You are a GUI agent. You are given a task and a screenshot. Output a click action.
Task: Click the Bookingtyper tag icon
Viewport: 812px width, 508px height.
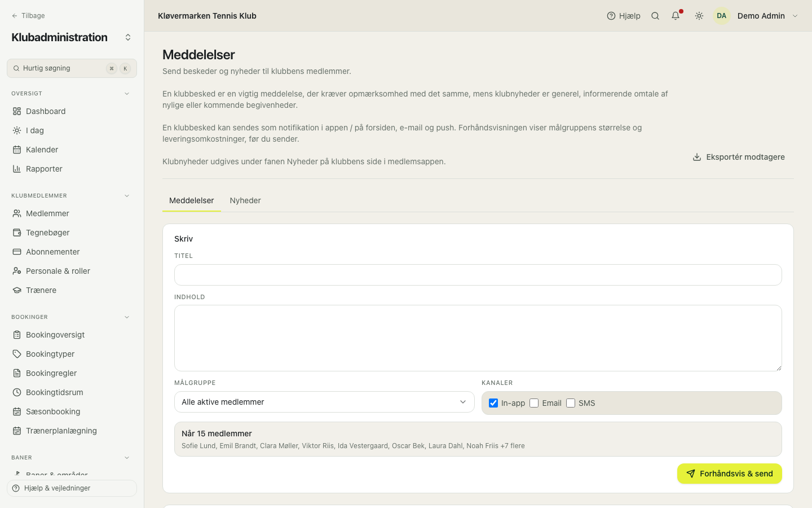17,354
